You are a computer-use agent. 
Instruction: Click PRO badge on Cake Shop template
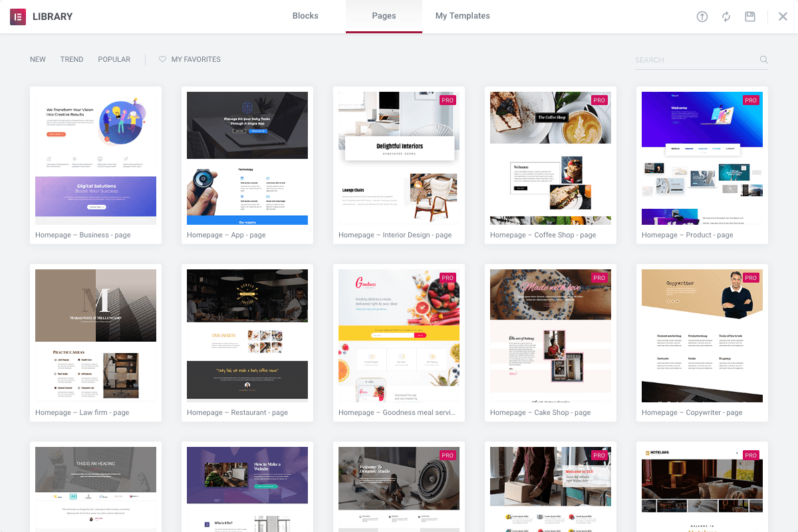(599, 278)
